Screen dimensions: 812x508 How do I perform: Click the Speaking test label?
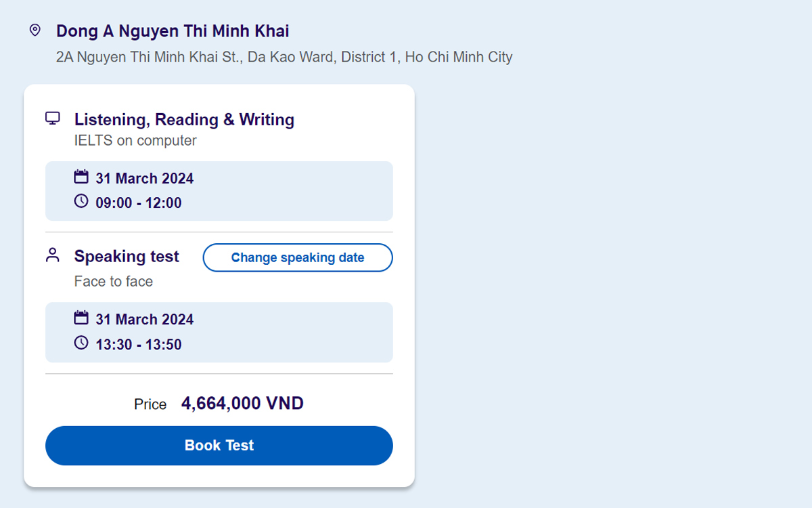[126, 256]
